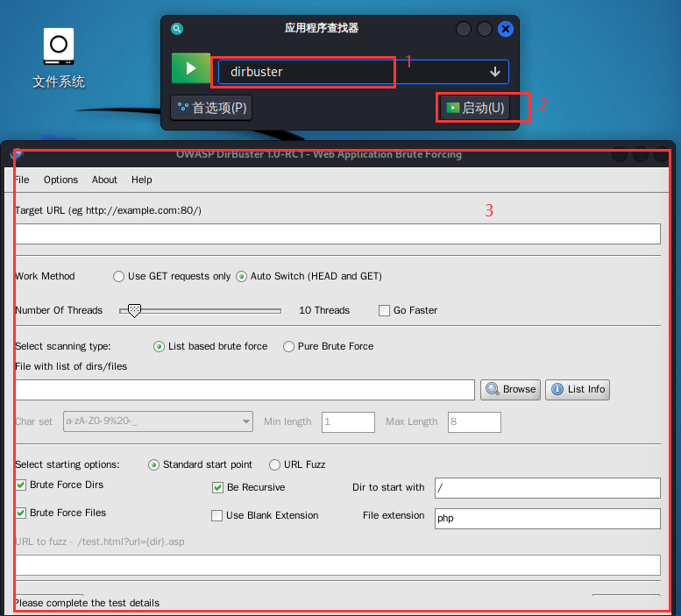Image resolution: width=681 pixels, height=616 pixels.
Task: Open the Help menu in DirBuster
Action: (x=142, y=180)
